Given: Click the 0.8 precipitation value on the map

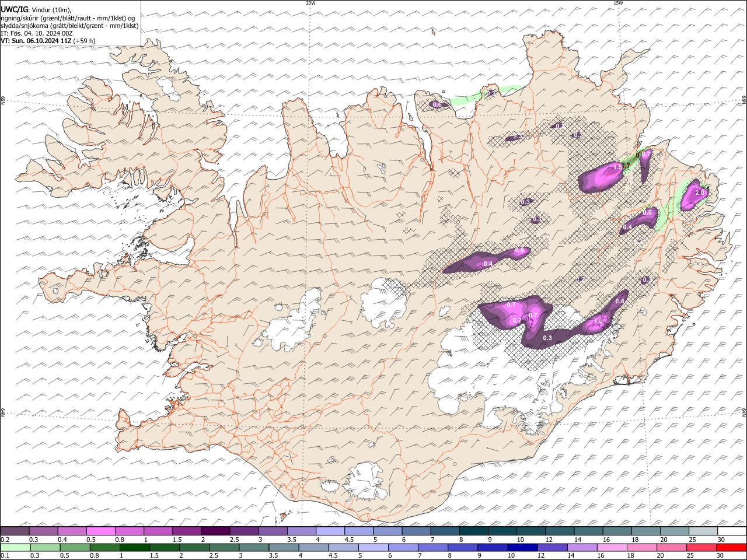Looking at the screenshot, I should 519,250.
